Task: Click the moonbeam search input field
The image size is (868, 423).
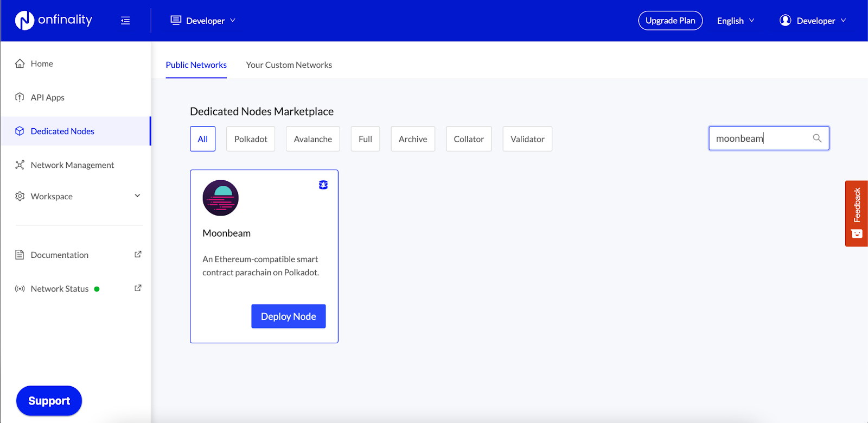Action: click(x=759, y=138)
